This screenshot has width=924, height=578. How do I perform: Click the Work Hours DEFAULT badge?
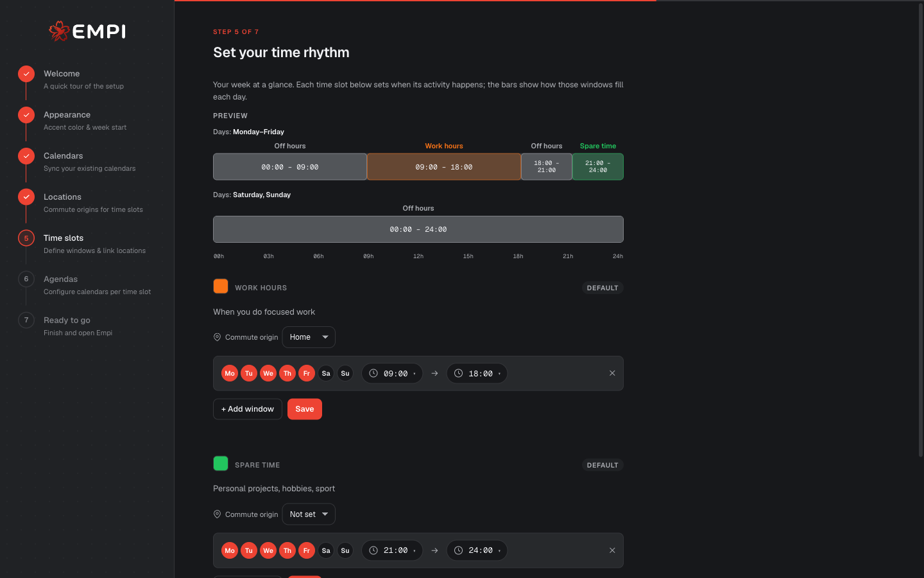tap(603, 288)
